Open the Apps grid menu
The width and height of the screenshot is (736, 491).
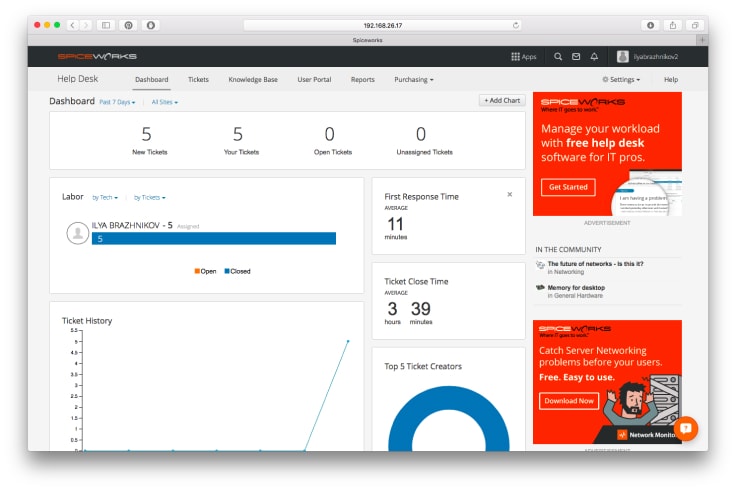(x=523, y=57)
